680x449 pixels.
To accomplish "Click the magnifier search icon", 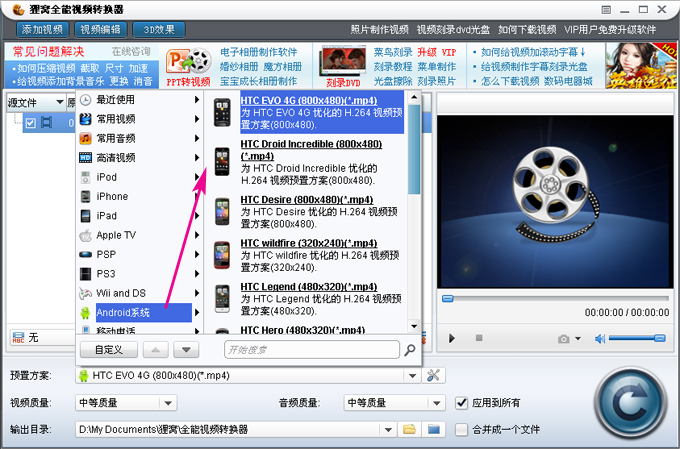I will 409,350.
